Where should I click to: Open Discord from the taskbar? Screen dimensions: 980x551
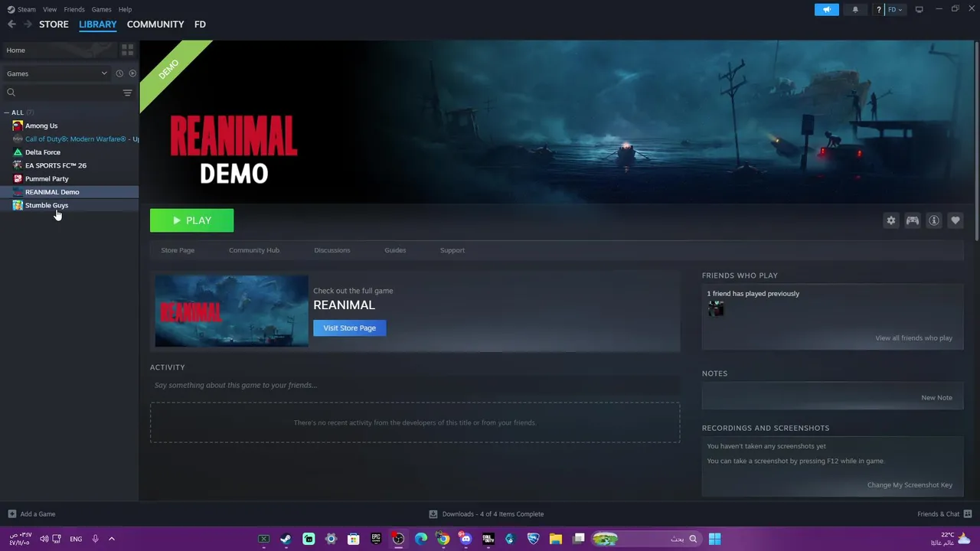click(x=465, y=539)
